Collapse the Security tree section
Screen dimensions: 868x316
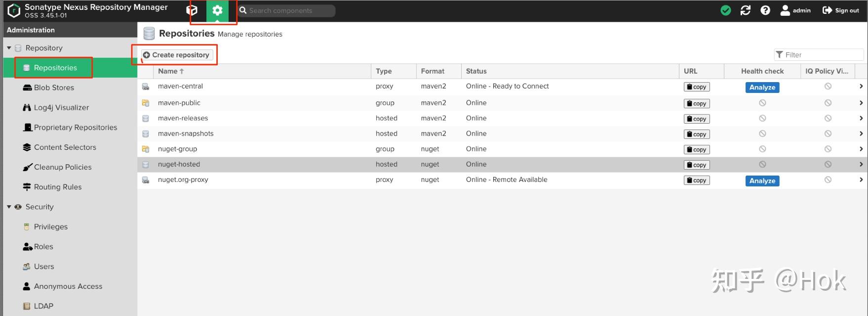[9, 207]
